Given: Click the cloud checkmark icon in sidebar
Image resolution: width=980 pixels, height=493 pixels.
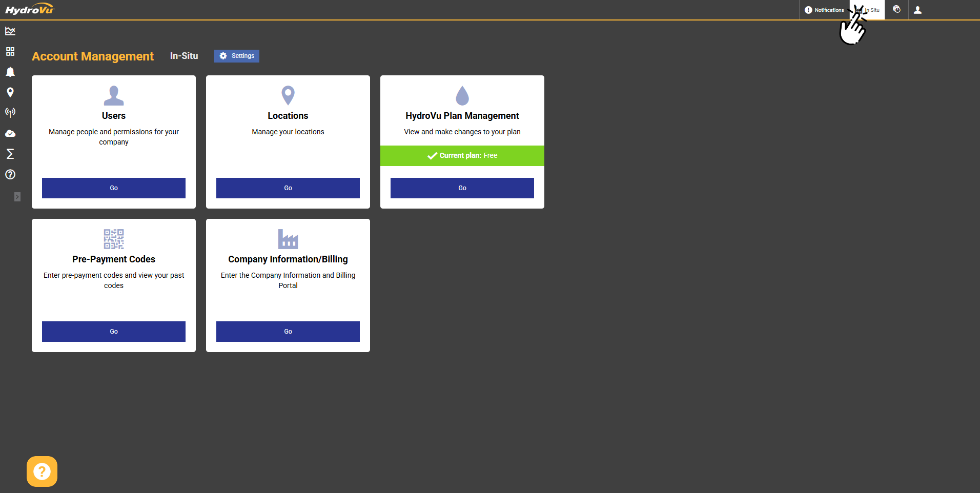Looking at the screenshot, I should click(10, 134).
